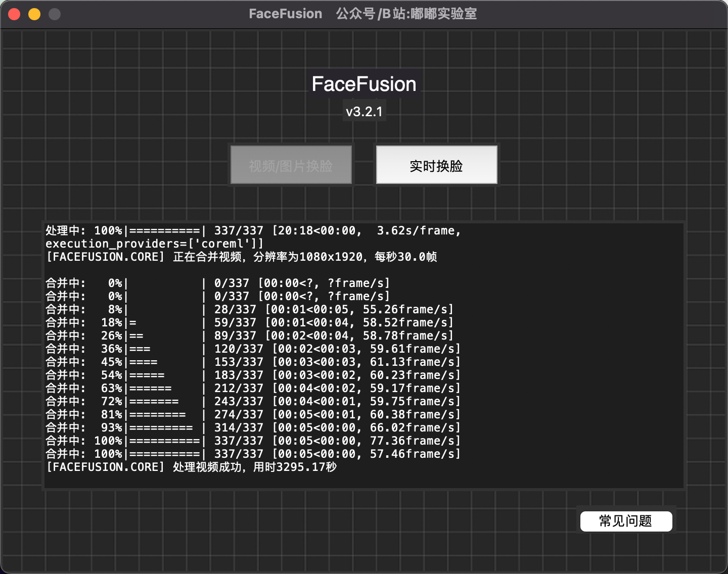Click the v3.2.1 version label

[364, 112]
